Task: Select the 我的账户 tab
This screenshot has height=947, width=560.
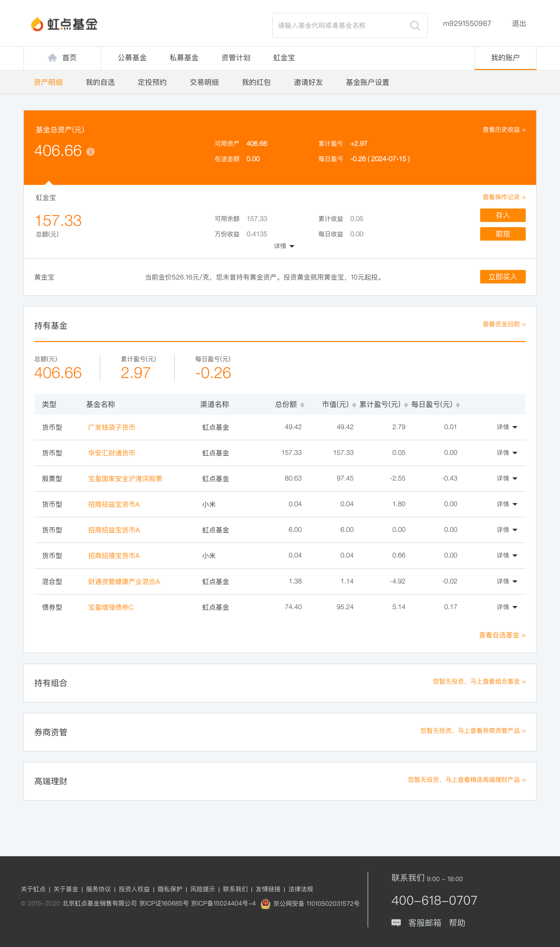Action: [x=505, y=58]
